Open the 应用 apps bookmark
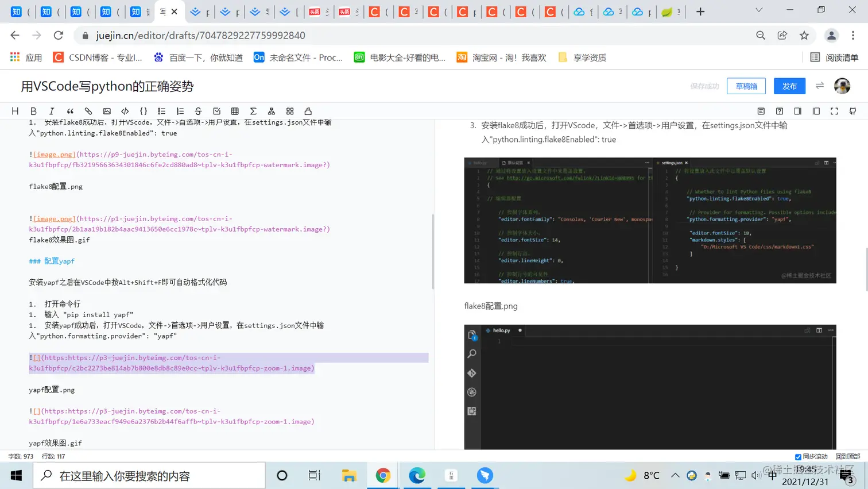The height and width of the screenshot is (489, 868). (26, 57)
